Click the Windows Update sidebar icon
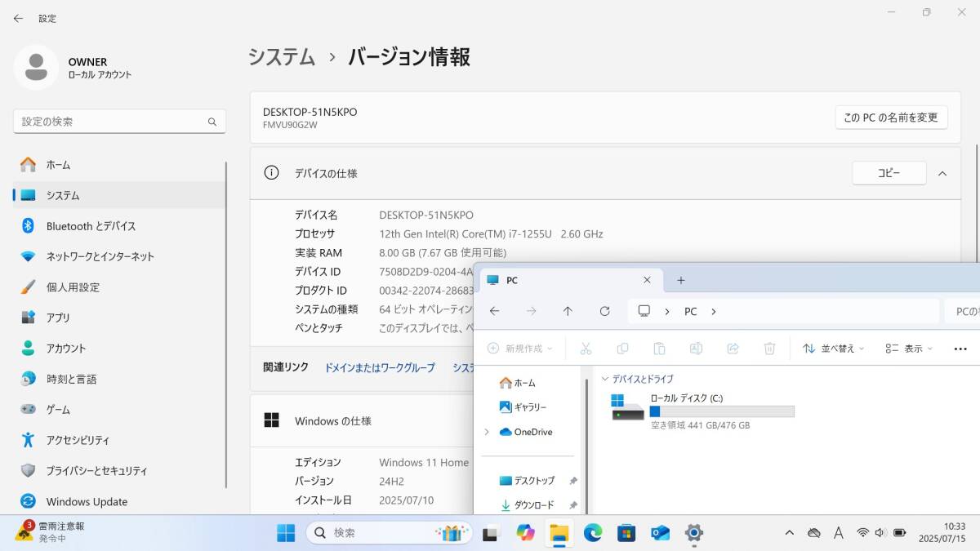This screenshot has height=551, width=980. coord(28,501)
